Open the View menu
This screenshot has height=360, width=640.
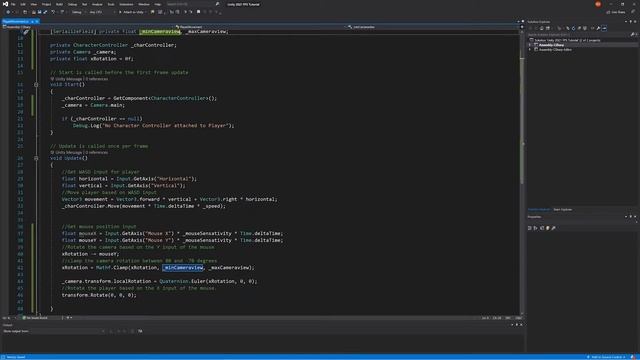(33, 4)
